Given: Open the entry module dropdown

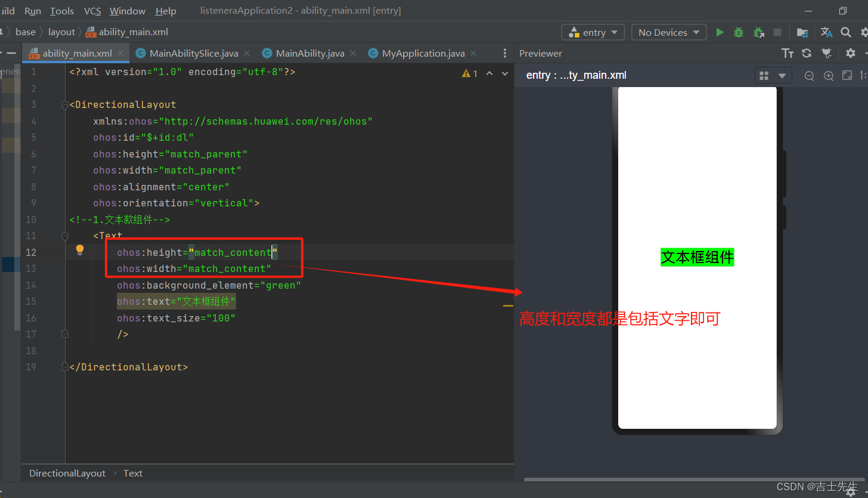Looking at the screenshot, I should click(x=593, y=32).
